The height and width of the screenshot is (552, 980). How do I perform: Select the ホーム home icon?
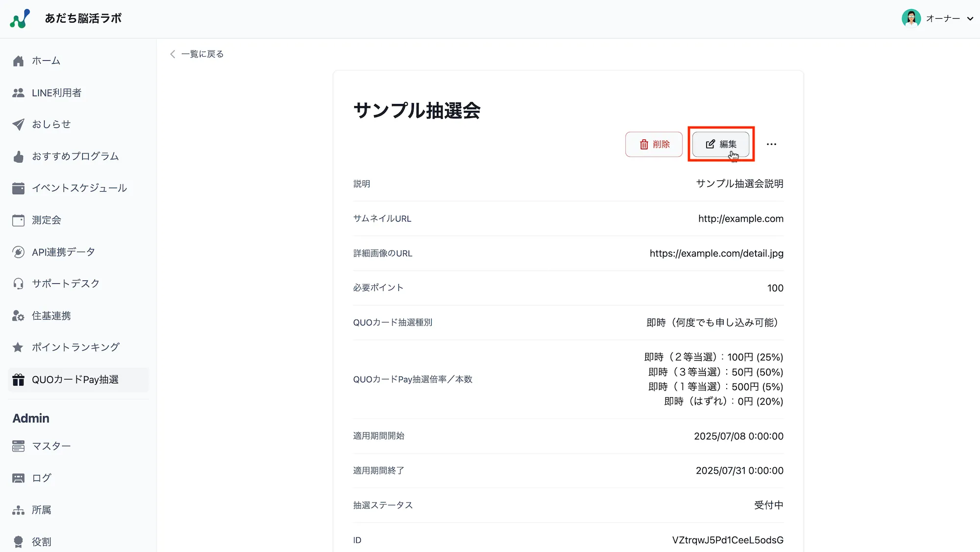pos(18,60)
